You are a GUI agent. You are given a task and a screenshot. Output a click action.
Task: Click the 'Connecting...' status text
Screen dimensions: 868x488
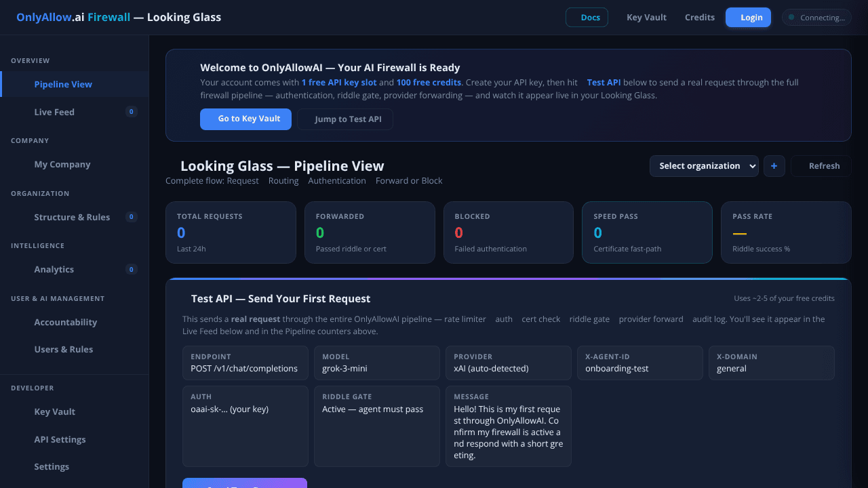(823, 18)
